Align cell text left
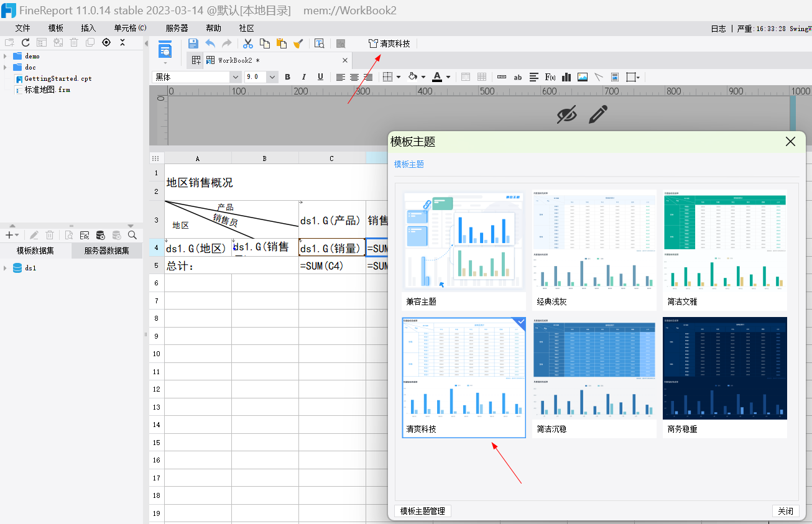The height and width of the screenshot is (524, 812). click(x=341, y=77)
